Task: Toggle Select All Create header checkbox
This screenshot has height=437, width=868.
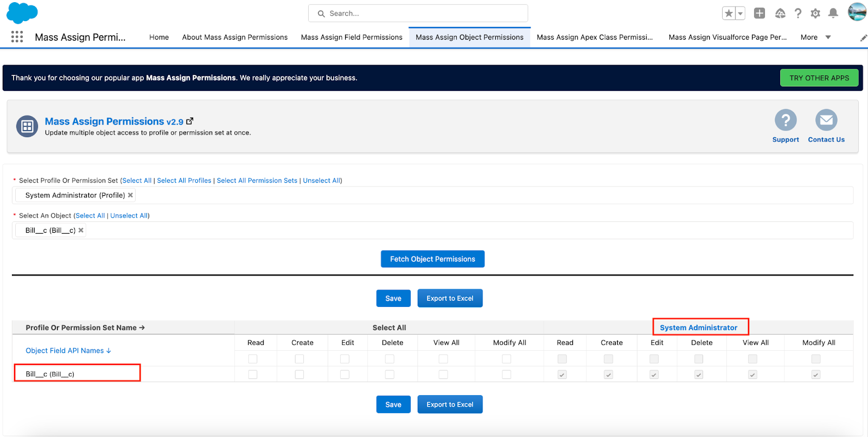Action: [299, 359]
